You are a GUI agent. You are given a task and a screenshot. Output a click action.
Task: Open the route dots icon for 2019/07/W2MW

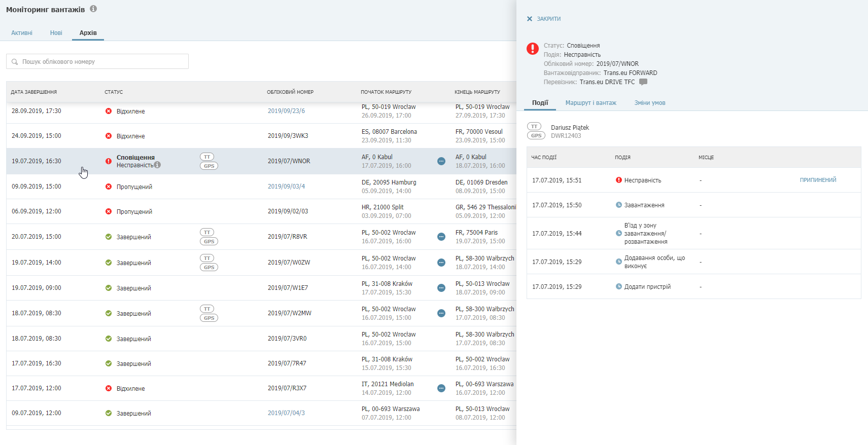pyautogui.click(x=441, y=313)
